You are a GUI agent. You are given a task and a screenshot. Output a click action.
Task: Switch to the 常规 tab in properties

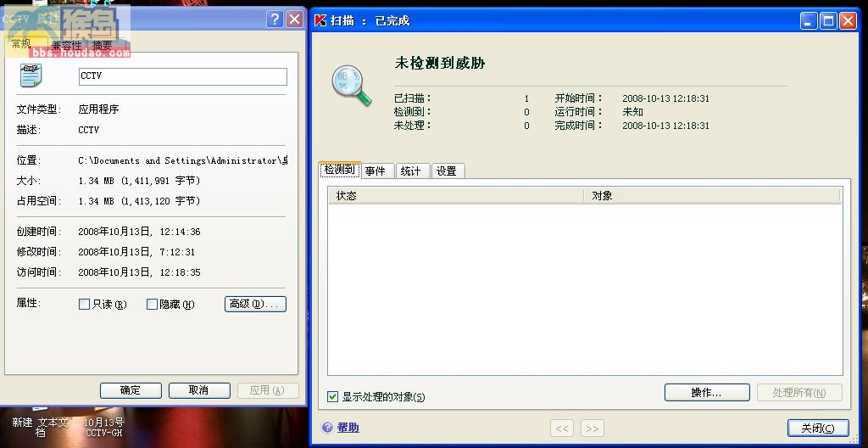click(x=21, y=44)
